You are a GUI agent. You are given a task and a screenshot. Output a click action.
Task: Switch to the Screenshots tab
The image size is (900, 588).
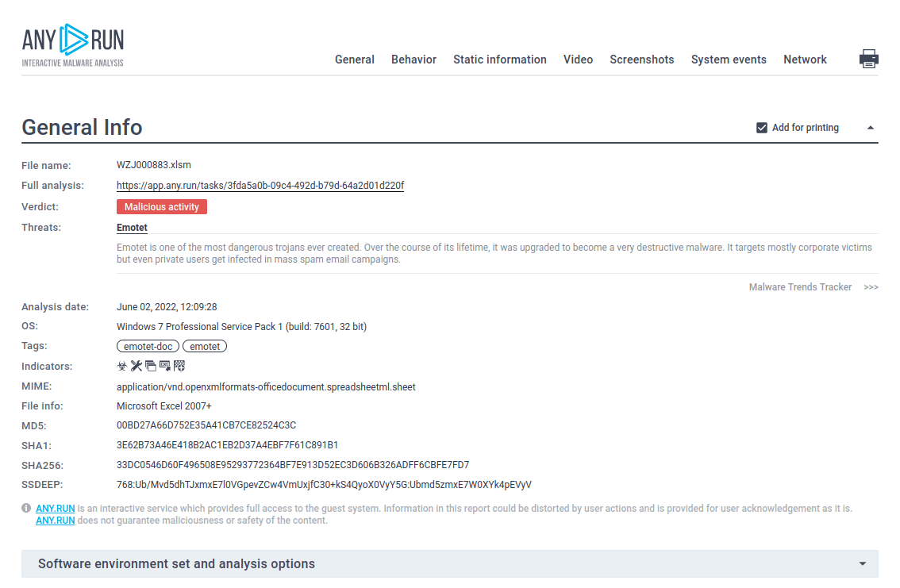click(x=642, y=59)
